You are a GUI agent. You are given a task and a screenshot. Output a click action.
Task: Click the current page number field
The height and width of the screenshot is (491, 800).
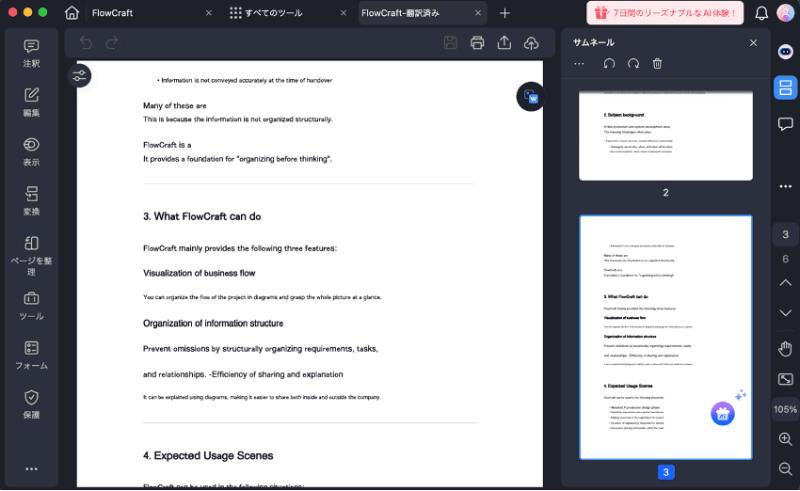coord(785,235)
